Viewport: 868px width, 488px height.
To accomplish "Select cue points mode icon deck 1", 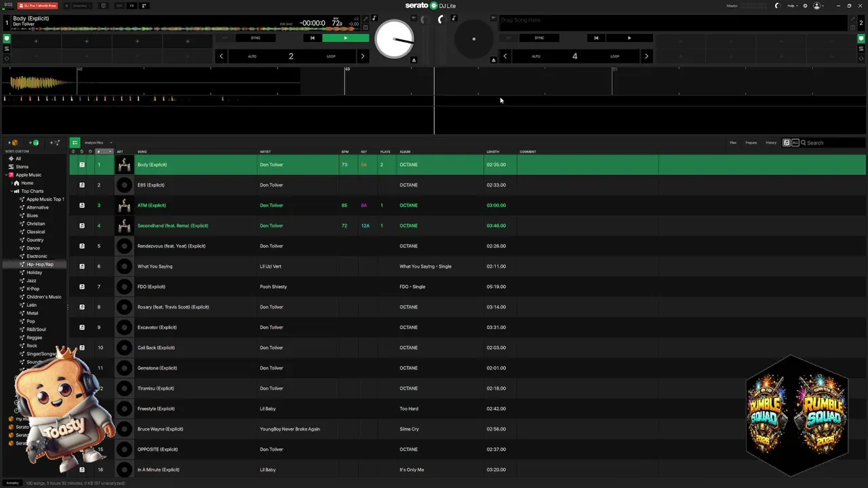I will pyautogui.click(x=7, y=39).
